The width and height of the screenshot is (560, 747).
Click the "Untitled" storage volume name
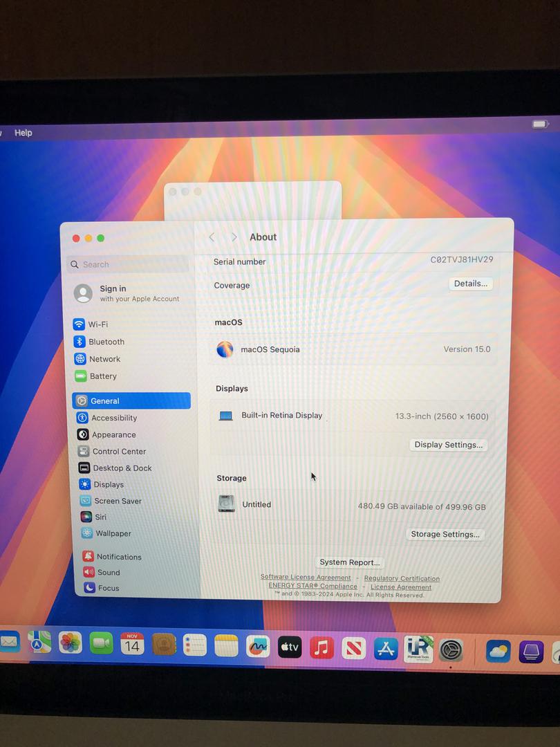pos(256,504)
